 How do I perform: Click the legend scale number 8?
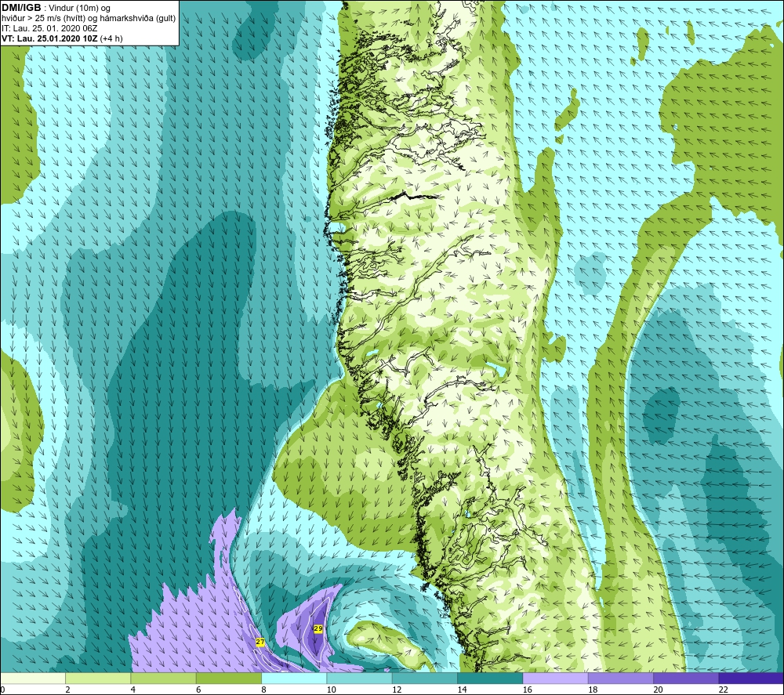click(263, 690)
